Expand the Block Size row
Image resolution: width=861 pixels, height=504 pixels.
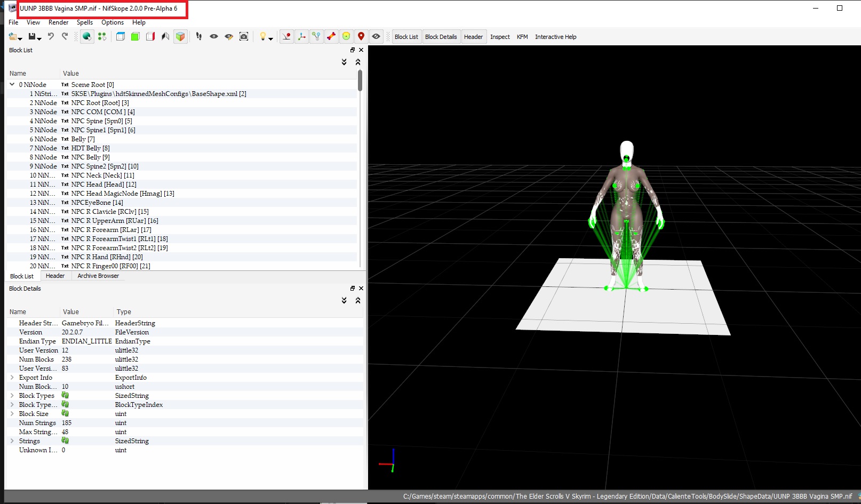(12, 414)
